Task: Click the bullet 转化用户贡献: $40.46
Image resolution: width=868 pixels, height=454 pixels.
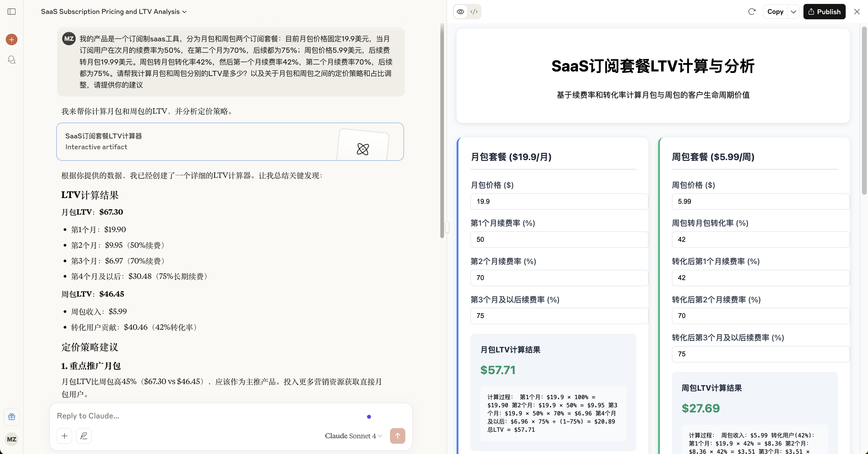Action: coord(135,327)
